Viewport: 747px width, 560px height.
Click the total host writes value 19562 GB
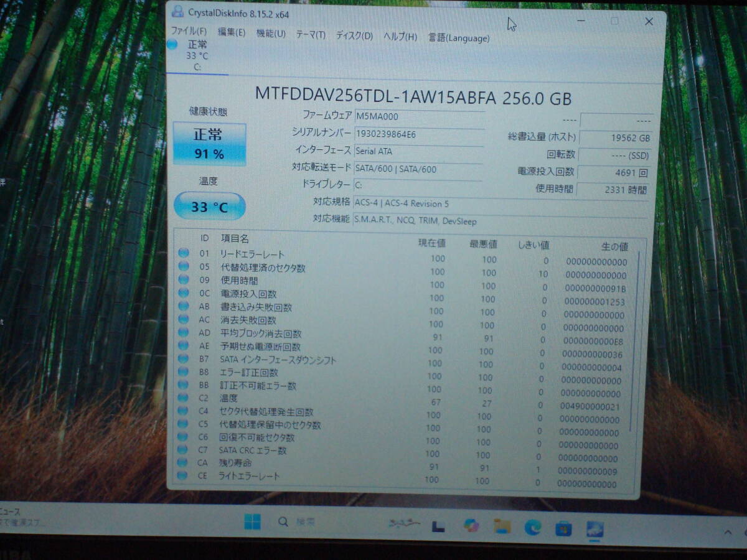coord(616,138)
